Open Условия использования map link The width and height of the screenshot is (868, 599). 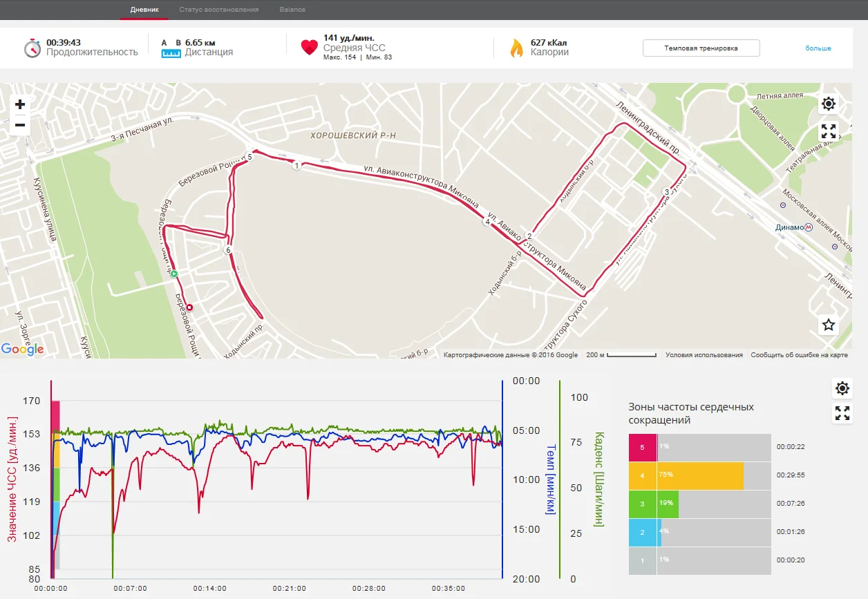pyautogui.click(x=704, y=355)
